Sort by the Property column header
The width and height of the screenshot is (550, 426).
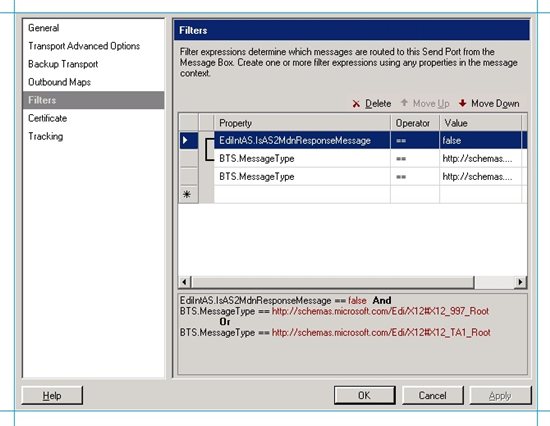point(302,123)
